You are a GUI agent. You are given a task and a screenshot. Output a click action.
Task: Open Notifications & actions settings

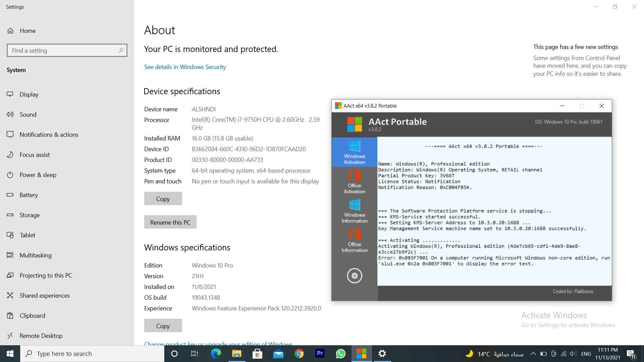coord(67,135)
